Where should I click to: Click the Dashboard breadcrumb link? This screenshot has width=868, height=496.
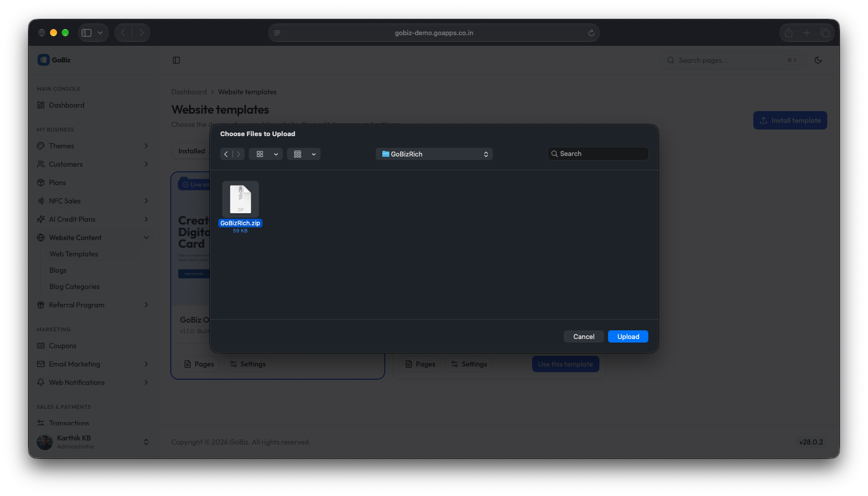click(x=189, y=92)
